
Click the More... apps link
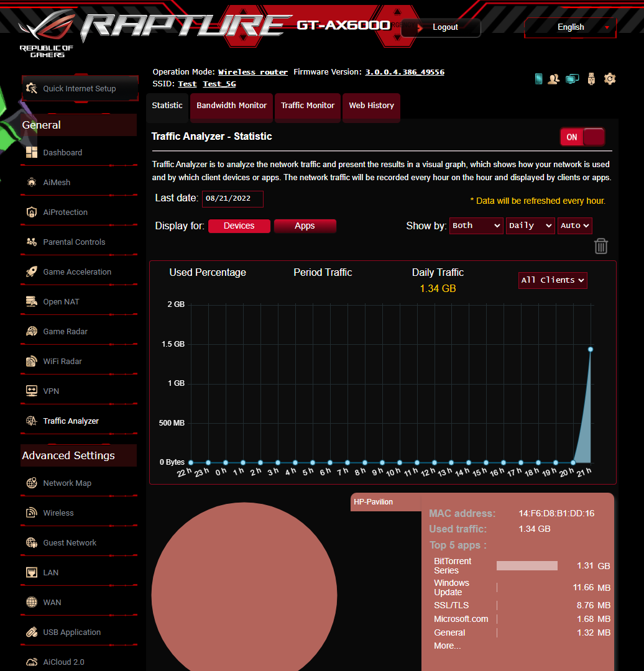(x=447, y=646)
